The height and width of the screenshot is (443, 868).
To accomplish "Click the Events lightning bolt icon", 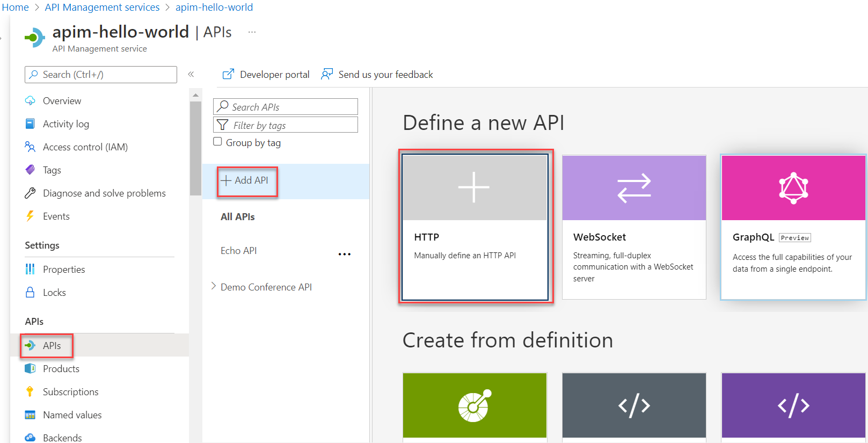I will tap(30, 216).
